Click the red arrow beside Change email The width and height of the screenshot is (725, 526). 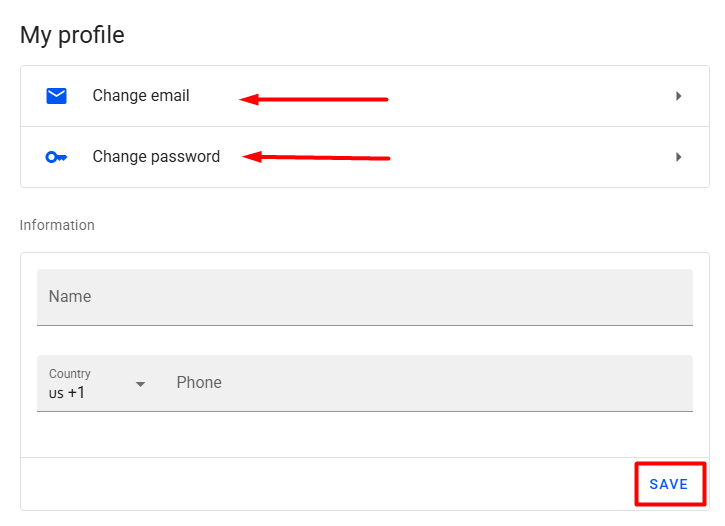pyautogui.click(x=313, y=99)
